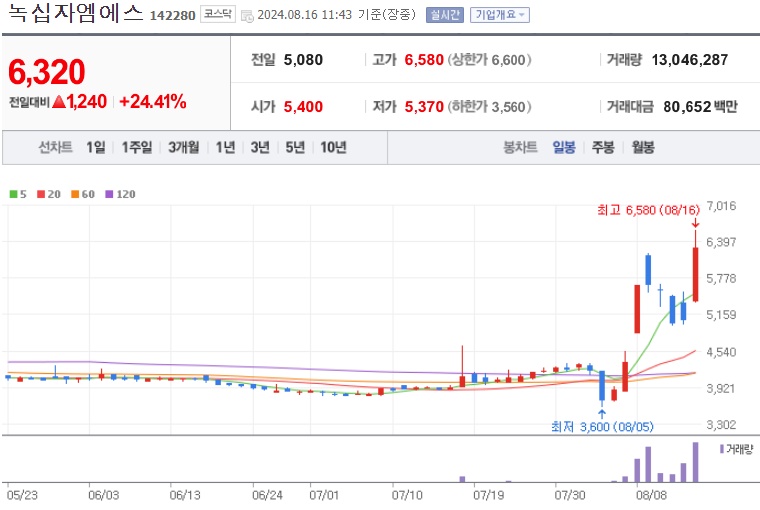The width and height of the screenshot is (760, 510).
Task: Click the 거래량 volume legend marker
Action: pos(722,449)
